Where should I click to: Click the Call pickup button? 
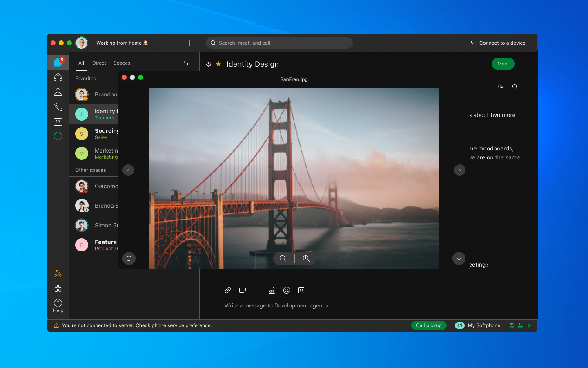click(429, 325)
